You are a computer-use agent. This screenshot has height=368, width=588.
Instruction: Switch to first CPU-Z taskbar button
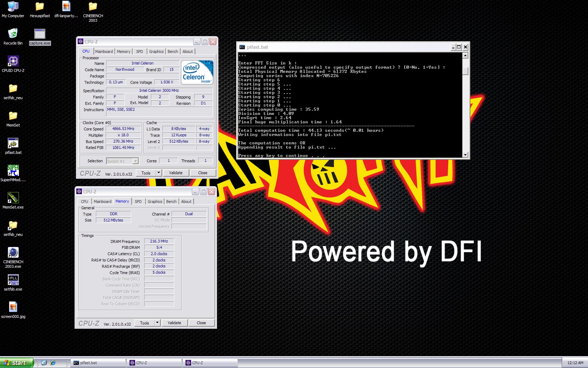(154, 363)
